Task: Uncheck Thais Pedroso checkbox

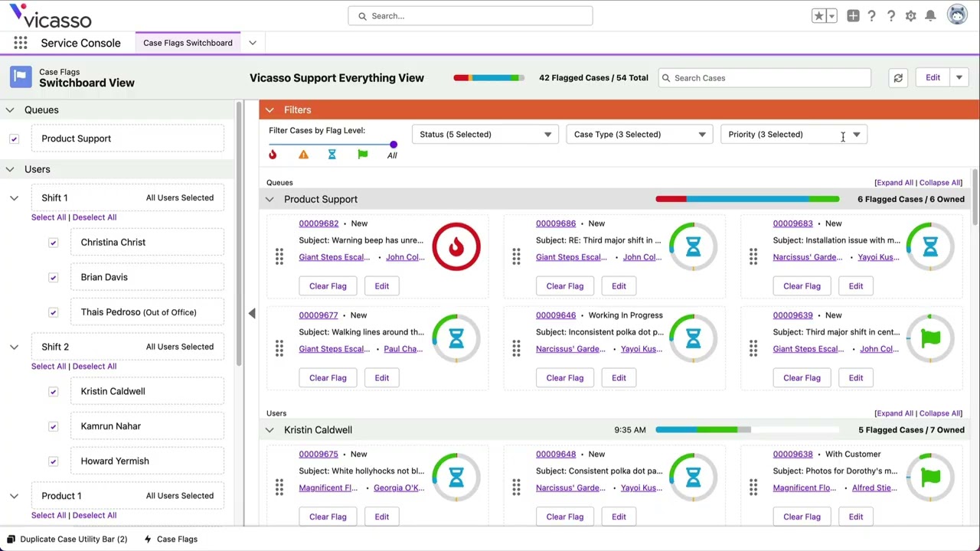Action: 53,312
